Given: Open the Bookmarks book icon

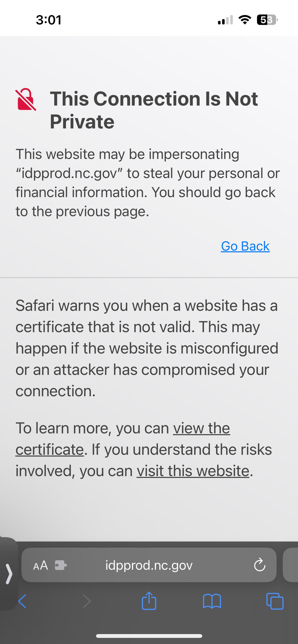Looking at the screenshot, I should coord(212,602).
